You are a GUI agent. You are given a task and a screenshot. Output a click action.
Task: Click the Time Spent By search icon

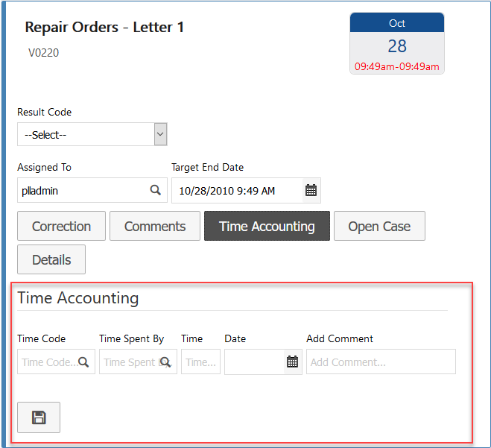pos(165,362)
